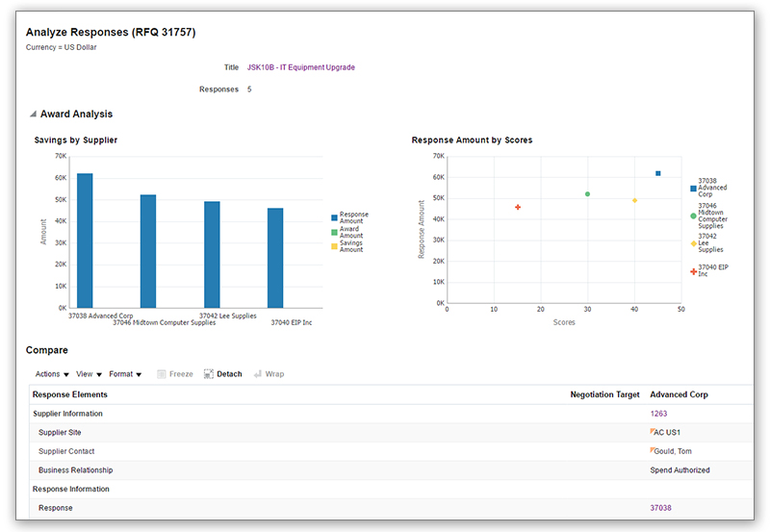Click the Advanced Corp bar in chart
This screenshot has width=770, height=532.
click(x=85, y=241)
